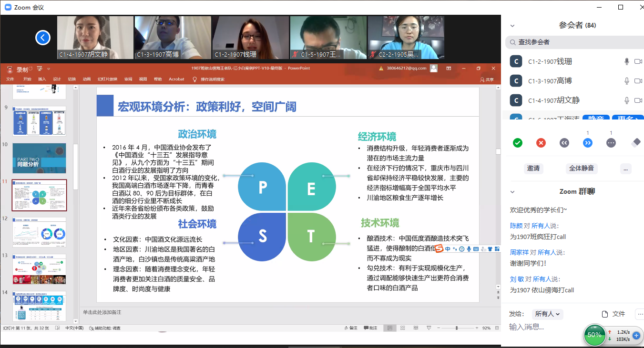Open PowerPoint 切换 ribbon tab
The width and height of the screenshot is (644, 348).
72,79
